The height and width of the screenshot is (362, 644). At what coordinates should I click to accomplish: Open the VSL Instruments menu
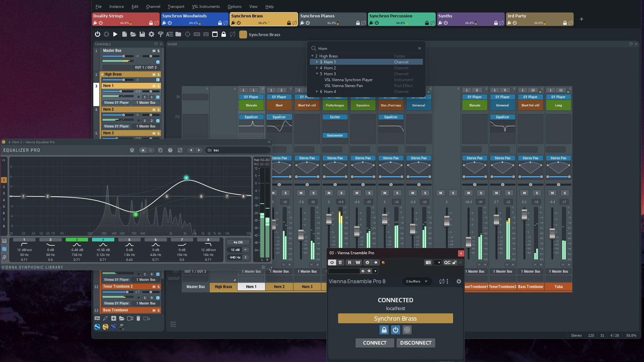coord(206,7)
